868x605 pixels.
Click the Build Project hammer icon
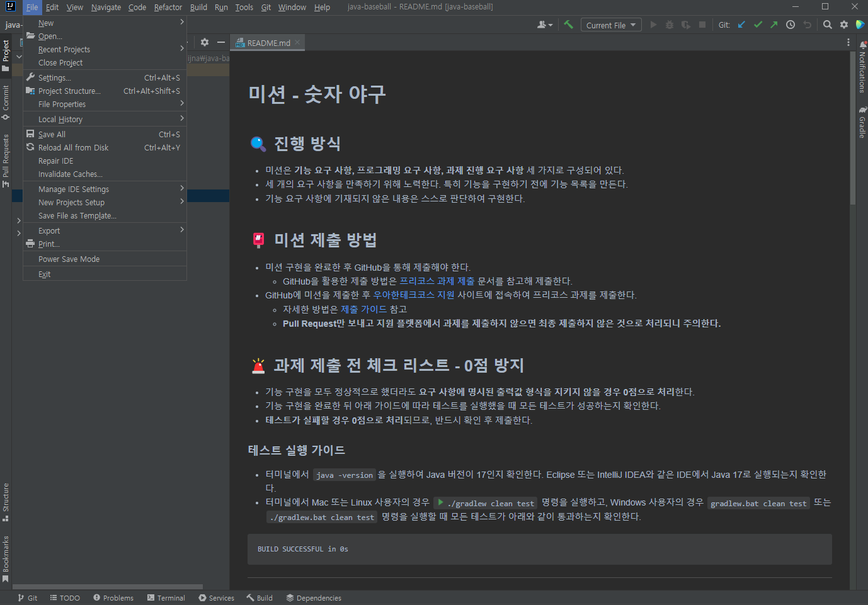click(568, 25)
